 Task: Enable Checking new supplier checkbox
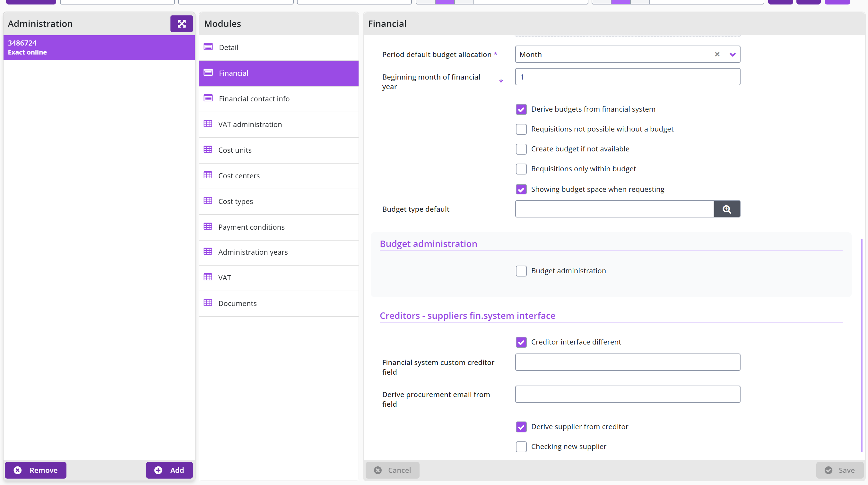521,447
